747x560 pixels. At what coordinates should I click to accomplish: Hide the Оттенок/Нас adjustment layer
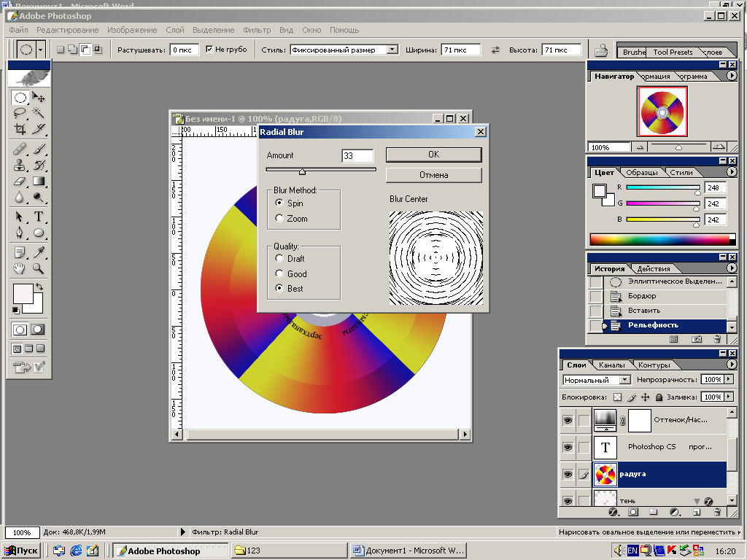568,421
